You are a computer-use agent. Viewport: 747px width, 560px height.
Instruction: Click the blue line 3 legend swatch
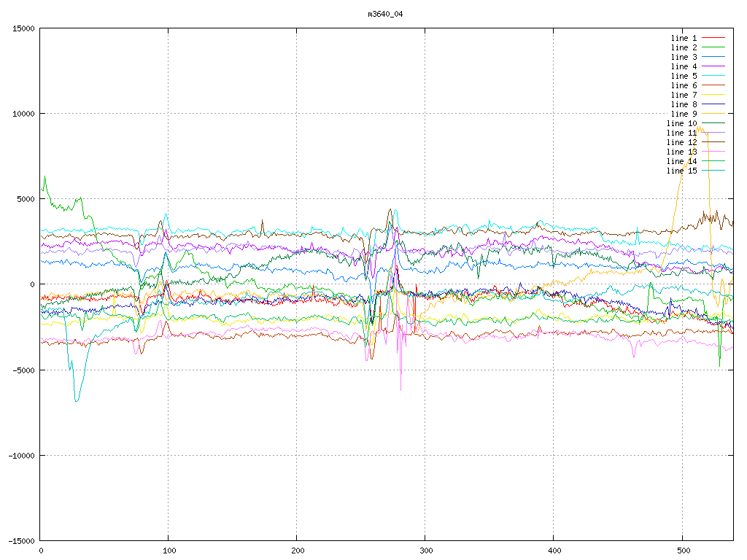(713, 57)
